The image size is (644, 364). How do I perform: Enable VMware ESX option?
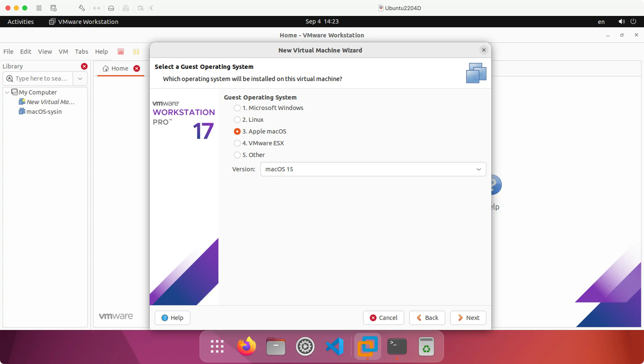point(237,143)
